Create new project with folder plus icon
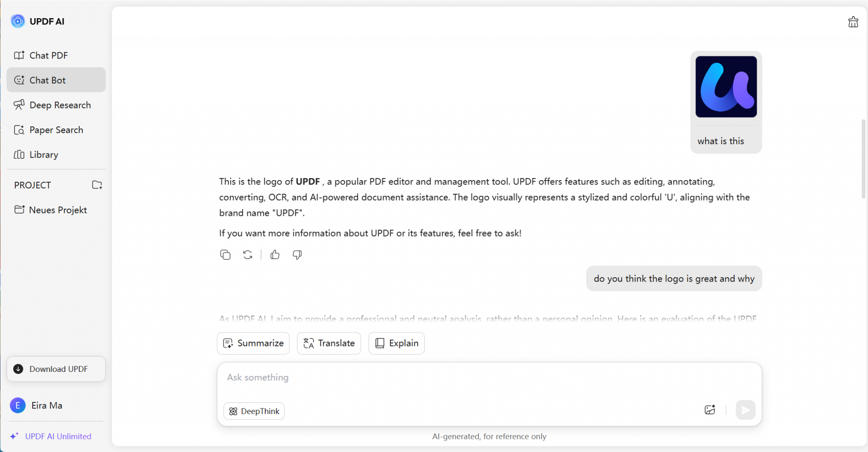The width and height of the screenshot is (868, 452). [x=97, y=185]
